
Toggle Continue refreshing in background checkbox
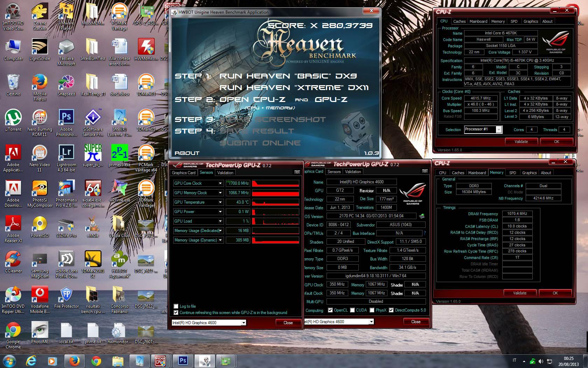point(176,313)
